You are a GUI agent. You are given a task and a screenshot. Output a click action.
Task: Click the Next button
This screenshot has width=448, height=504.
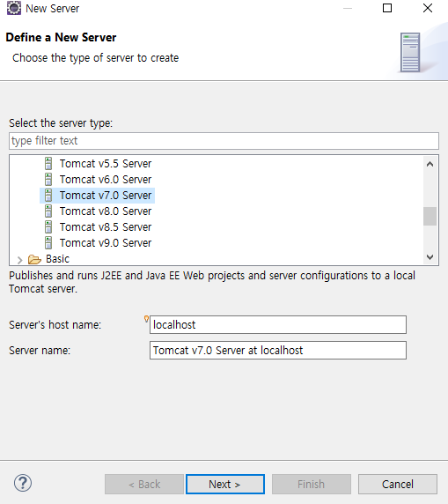225,484
